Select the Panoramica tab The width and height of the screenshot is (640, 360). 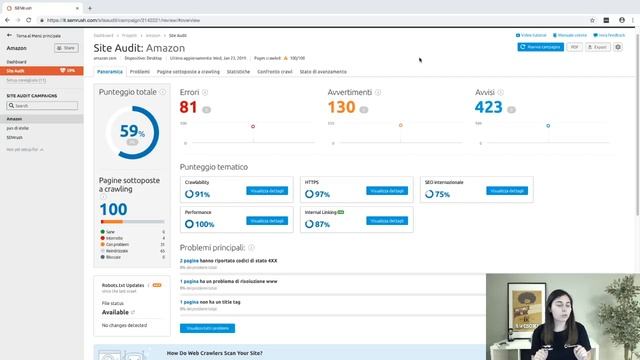pos(110,72)
